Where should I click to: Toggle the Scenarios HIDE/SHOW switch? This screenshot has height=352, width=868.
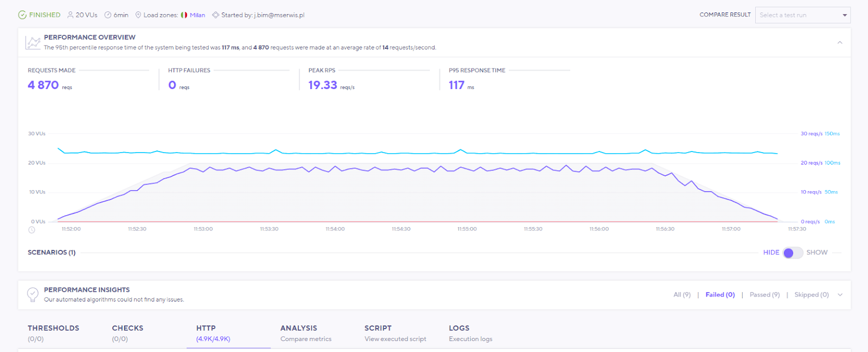click(x=793, y=253)
